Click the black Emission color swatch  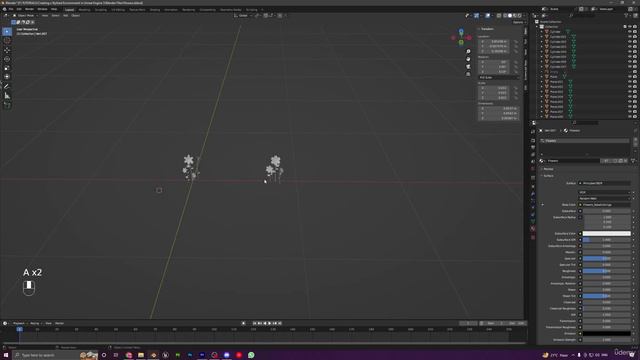coord(607,333)
